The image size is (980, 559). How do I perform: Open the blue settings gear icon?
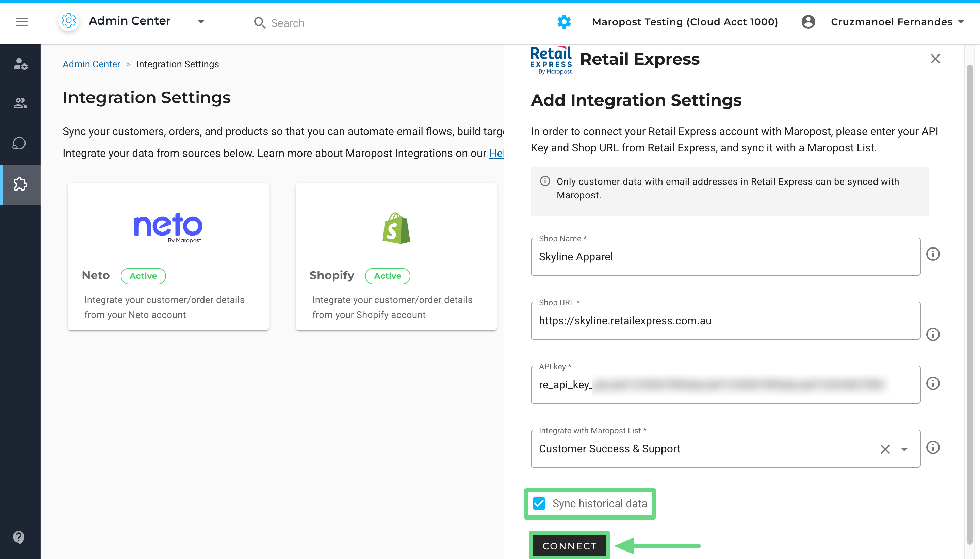(564, 22)
